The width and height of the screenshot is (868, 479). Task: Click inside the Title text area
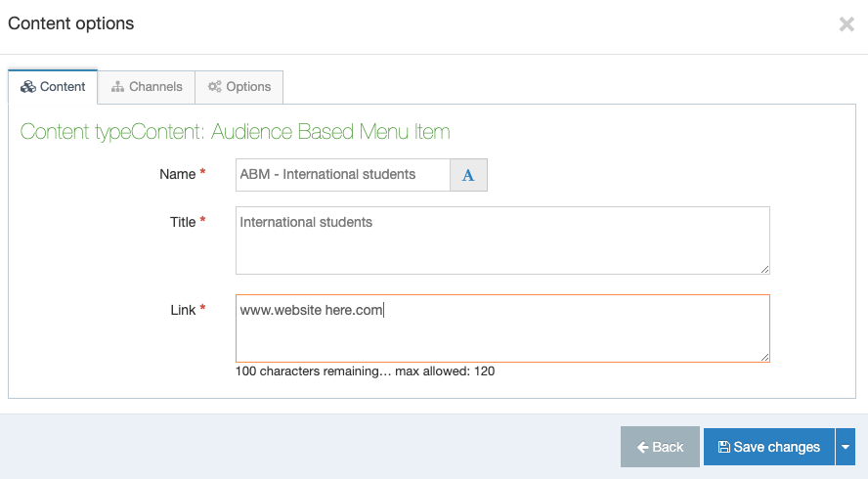502,240
